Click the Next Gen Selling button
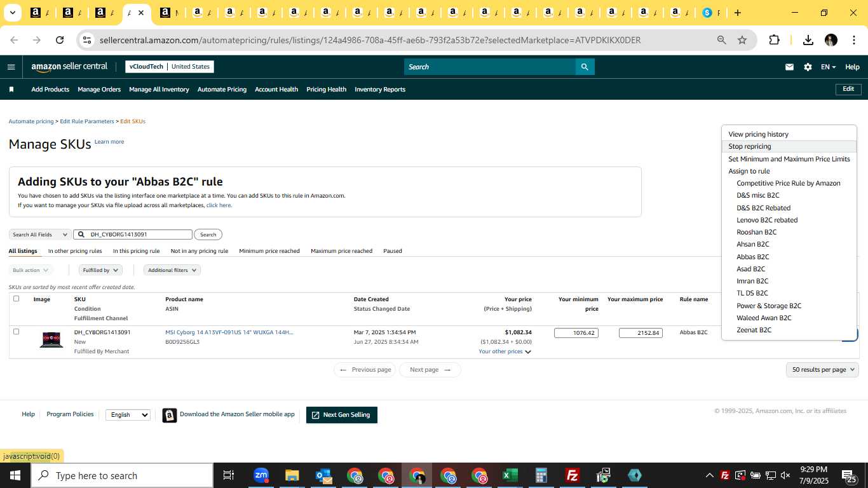 pos(342,415)
